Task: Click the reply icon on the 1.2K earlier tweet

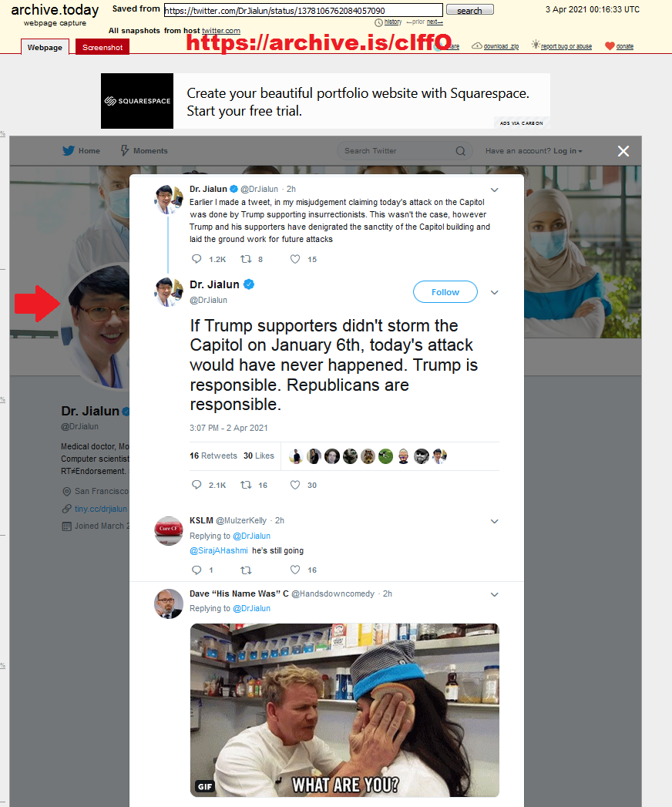Action: 197,259
